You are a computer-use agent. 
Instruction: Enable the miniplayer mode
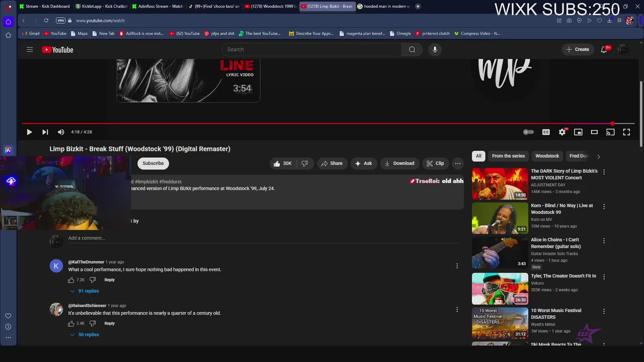(x=578, y=132)
